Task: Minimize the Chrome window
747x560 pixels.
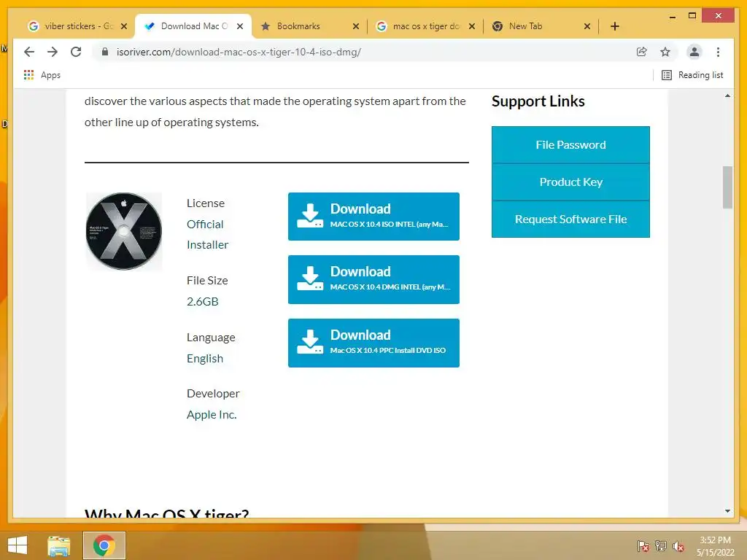Action: (x=672, y=16)
